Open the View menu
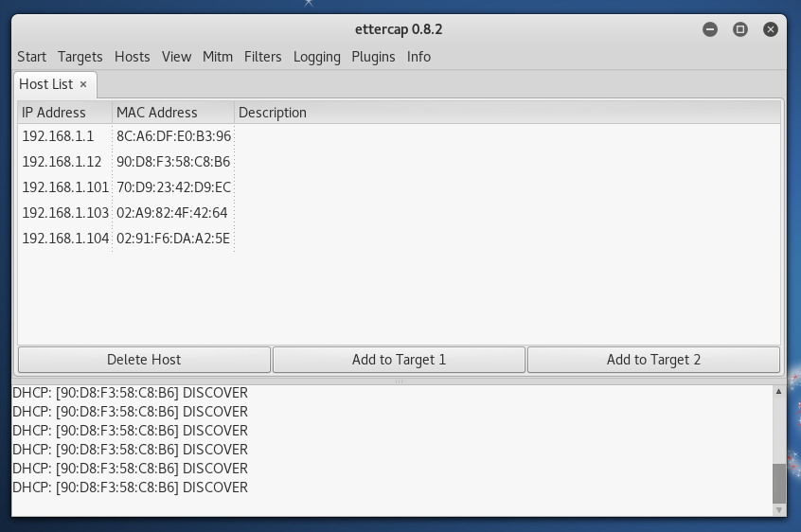The image size is (801, 532). tap(177, 57)
